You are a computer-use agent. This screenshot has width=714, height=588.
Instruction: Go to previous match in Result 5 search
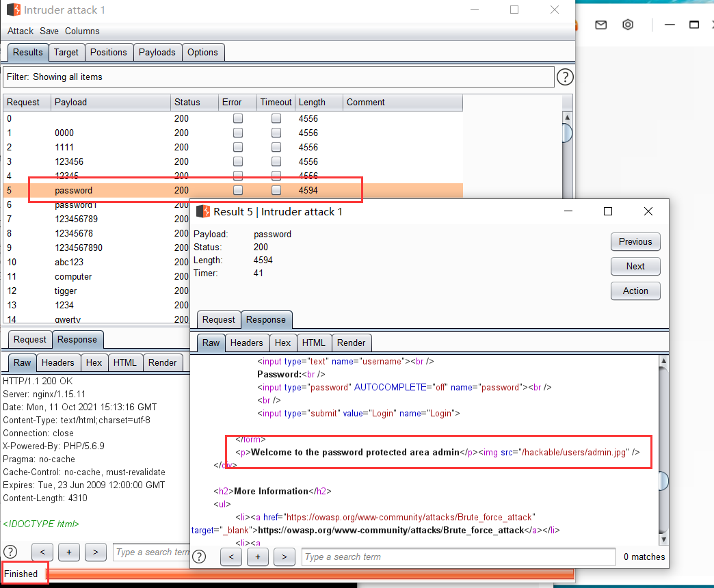pos(231,557)
